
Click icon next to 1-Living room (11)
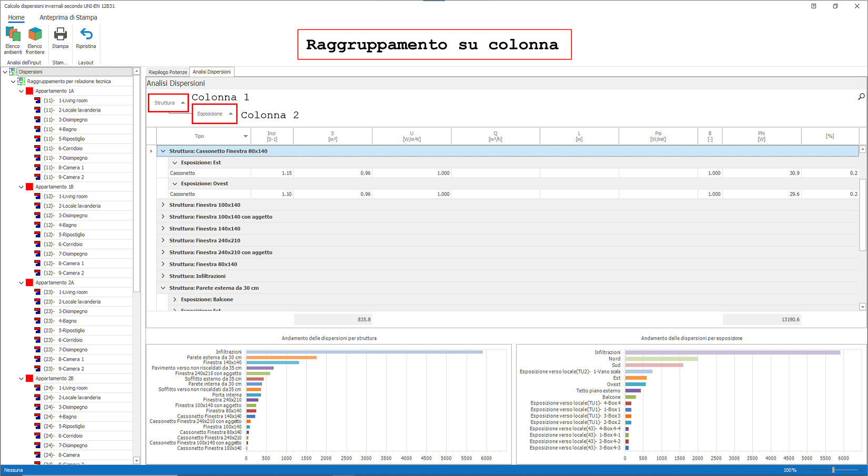coord(37,100)
